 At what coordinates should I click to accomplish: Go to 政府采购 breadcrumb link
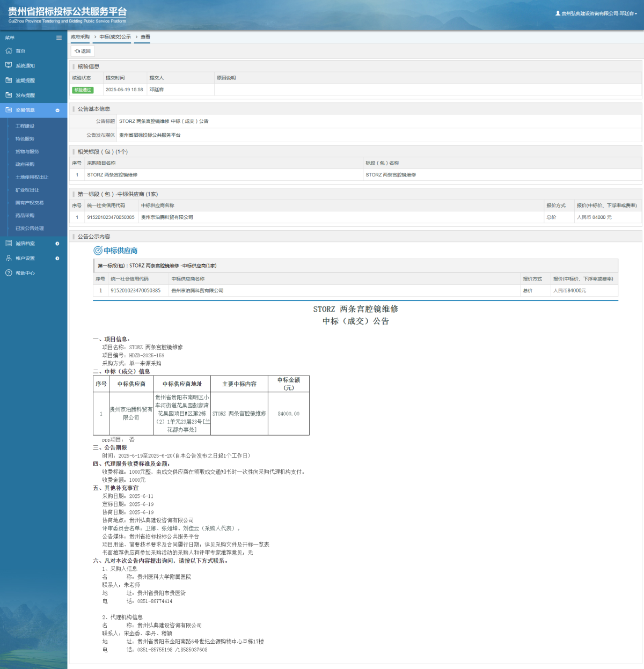coord(80,37)
